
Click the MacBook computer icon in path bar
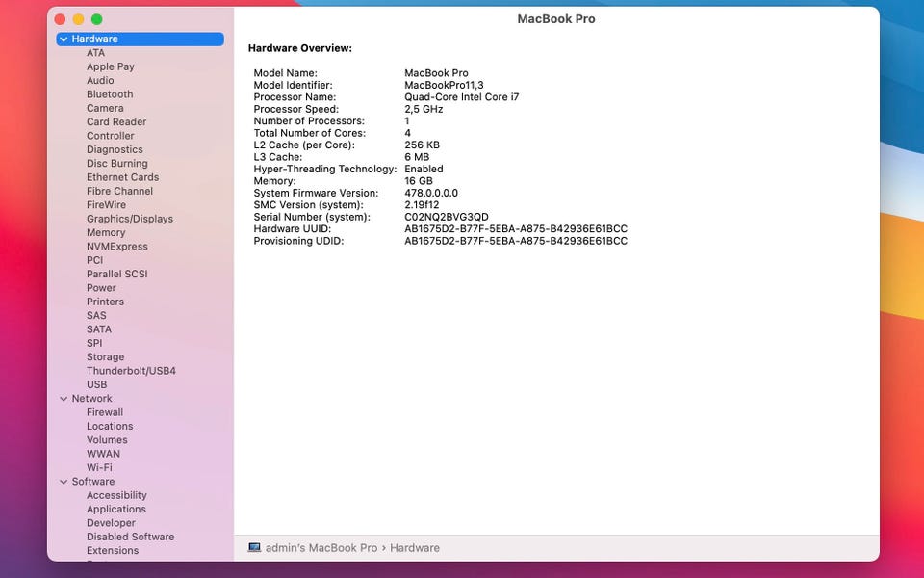(254, 548)
